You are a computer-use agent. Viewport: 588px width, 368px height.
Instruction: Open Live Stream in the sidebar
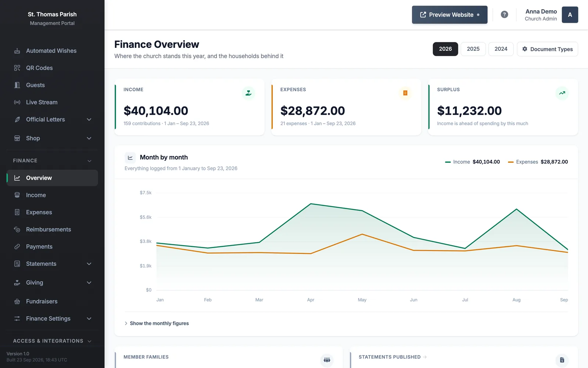pos(52,102)
